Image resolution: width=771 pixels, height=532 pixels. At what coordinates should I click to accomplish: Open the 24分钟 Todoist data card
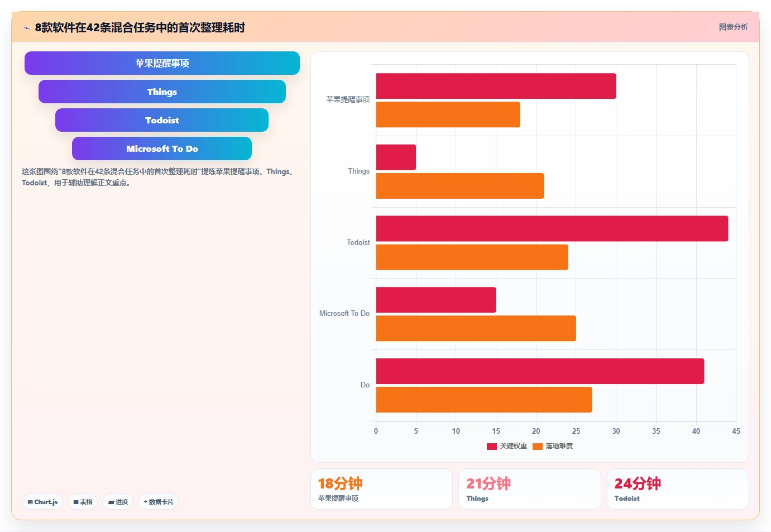678,489
